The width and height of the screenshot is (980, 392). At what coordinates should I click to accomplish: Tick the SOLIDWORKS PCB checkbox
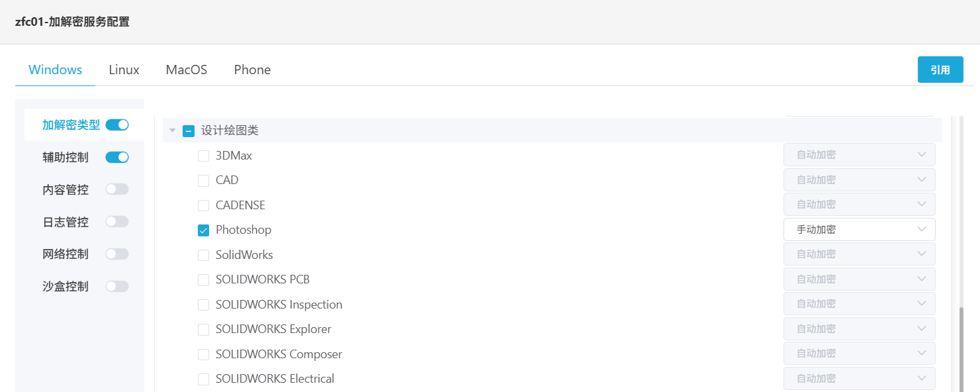click(x=204, y=280)
